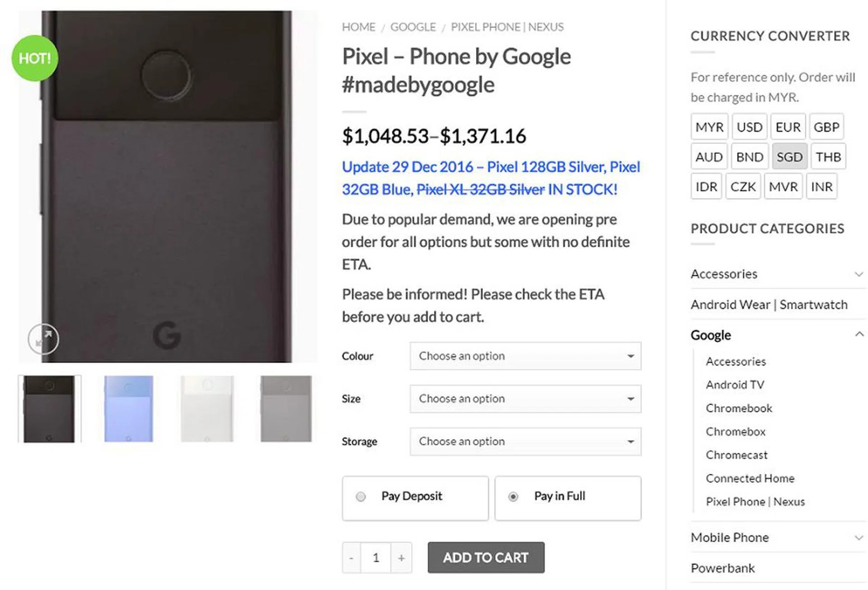Expand the Accessories category chevron
The width and height of the screenshot is (868, 590).
859,274
